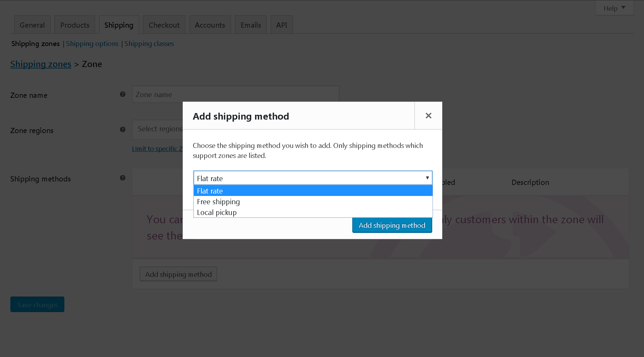Go to the Checkout tab
This screenshot has height=357, width=644.
pos(164,25)
